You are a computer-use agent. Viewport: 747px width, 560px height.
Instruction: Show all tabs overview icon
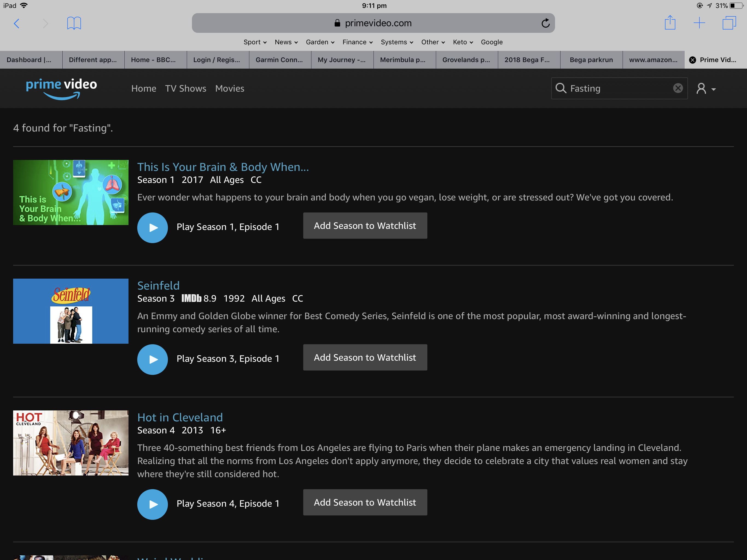click(x=729, y=23)
